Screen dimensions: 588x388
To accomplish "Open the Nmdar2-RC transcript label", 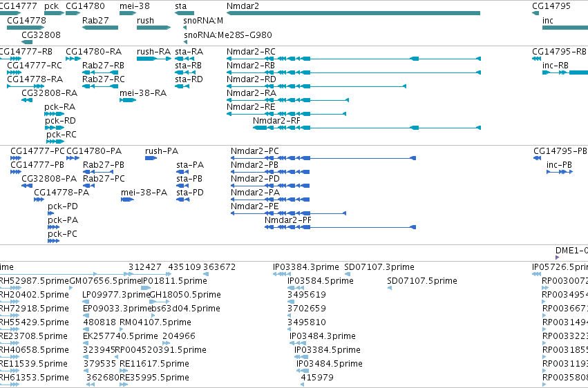I will click(x=251, y=51).
